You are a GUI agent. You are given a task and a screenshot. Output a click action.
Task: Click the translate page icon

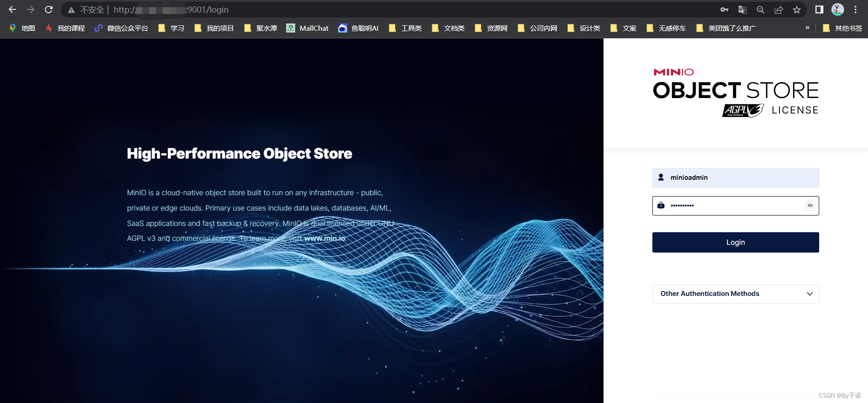(742, 9)
